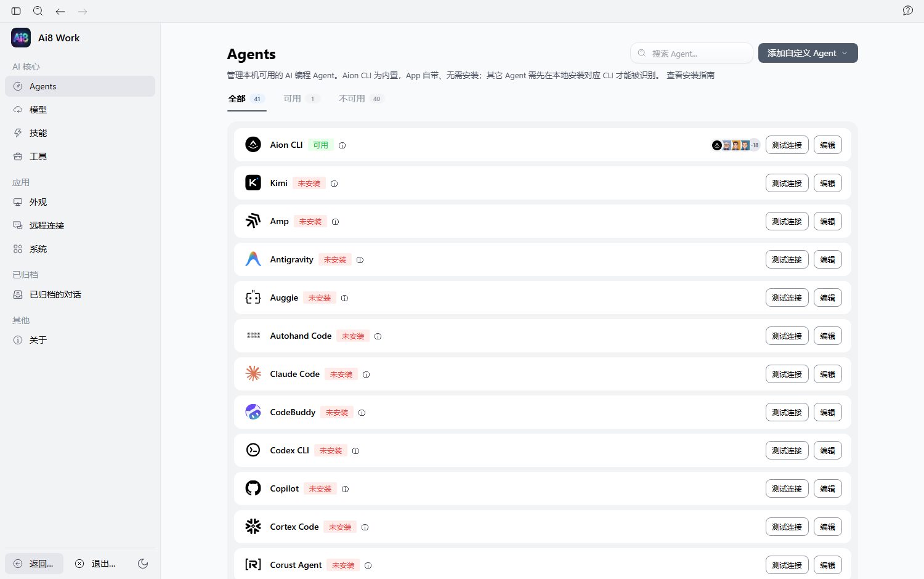Click the Ai8 Work logo
This screenshot has width=924, height=579.
tap(21, 38)
